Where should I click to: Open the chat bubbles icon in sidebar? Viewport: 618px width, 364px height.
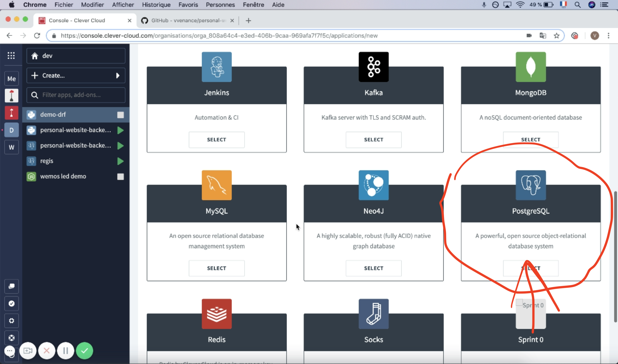coord(12,286)
